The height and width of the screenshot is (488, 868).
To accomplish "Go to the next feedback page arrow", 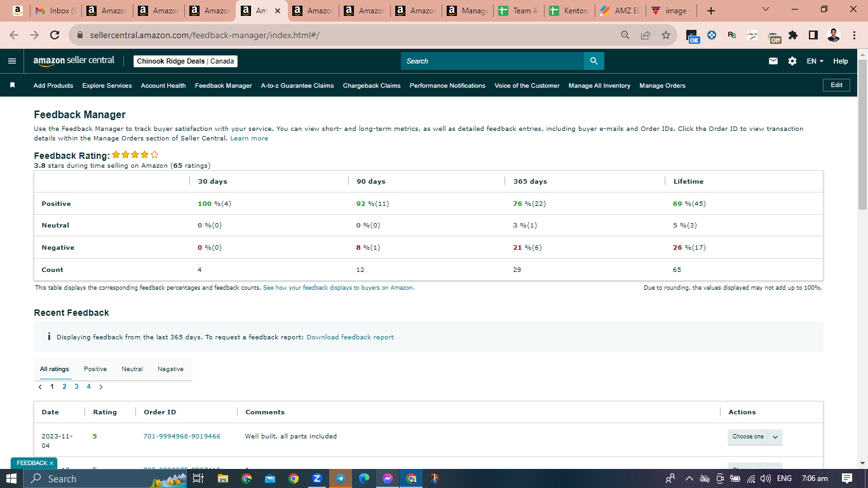I will point(101,386).
